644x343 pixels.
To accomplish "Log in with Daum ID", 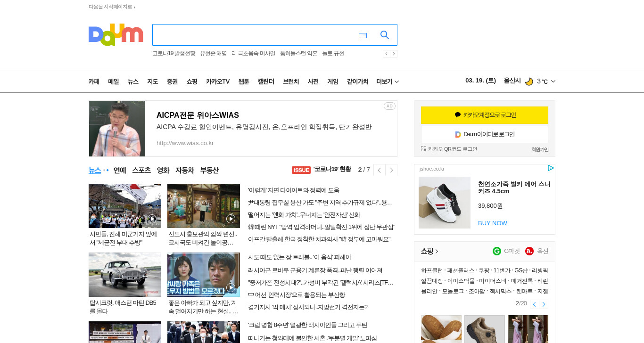I will (x=485, y=134).
